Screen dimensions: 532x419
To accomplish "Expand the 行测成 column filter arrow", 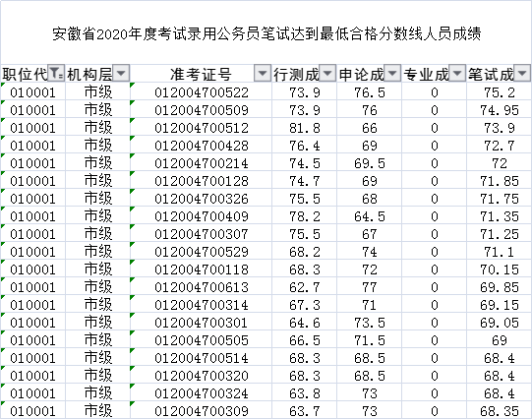I will point(327,73).
